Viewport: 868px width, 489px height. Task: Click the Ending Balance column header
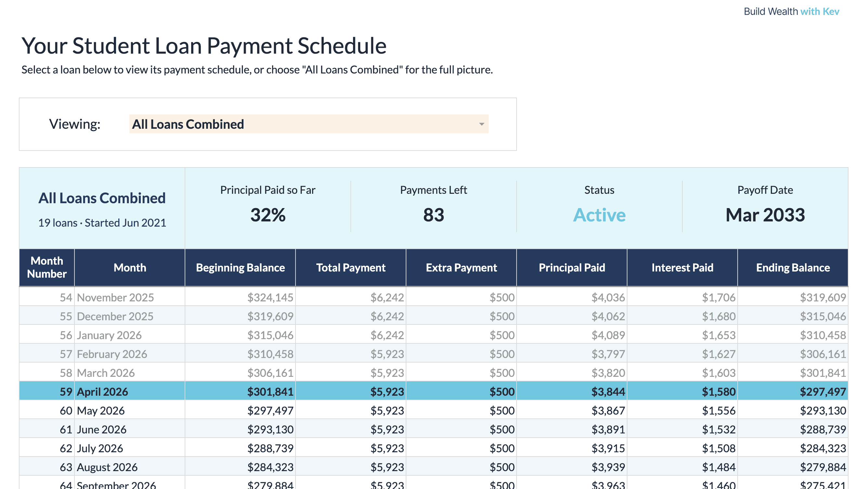pos(793,268)
